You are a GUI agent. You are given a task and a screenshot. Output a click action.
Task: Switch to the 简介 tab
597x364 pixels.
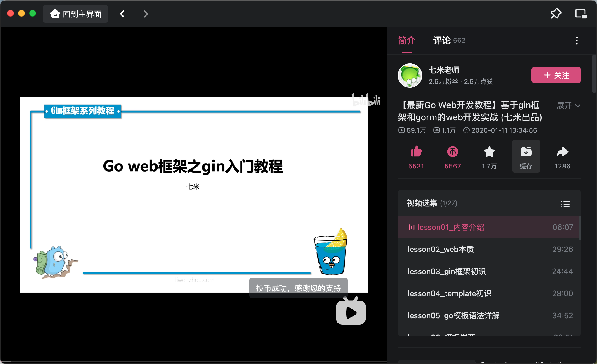click(x=406, y=41)
